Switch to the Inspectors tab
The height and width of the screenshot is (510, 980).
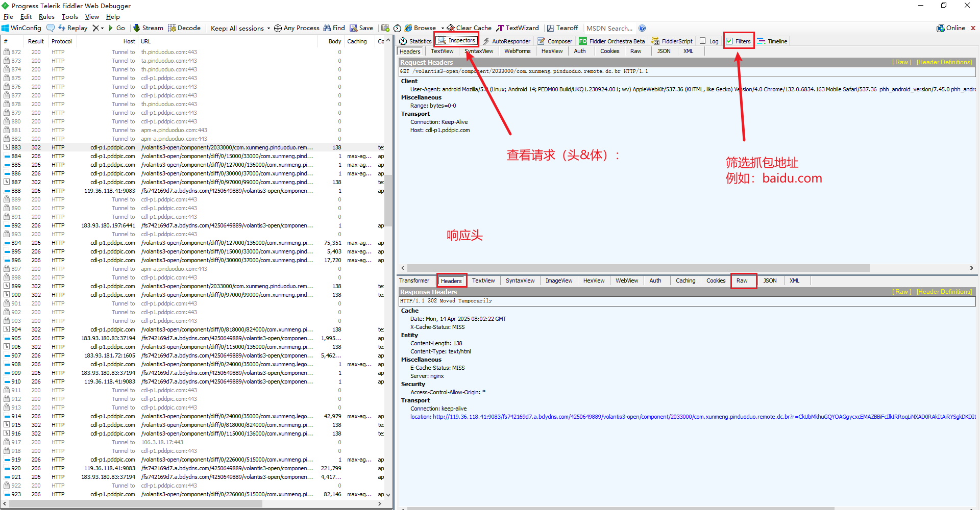tap(456, 41)
